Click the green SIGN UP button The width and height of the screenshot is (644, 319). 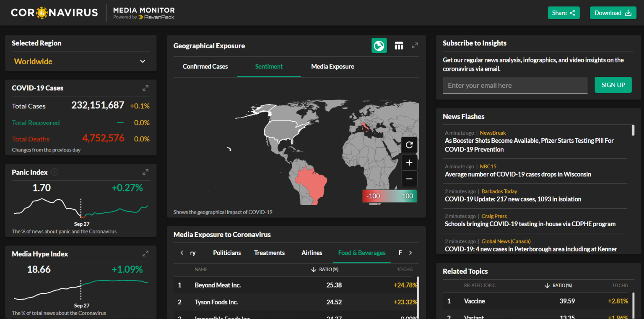[x=613, y=85]
